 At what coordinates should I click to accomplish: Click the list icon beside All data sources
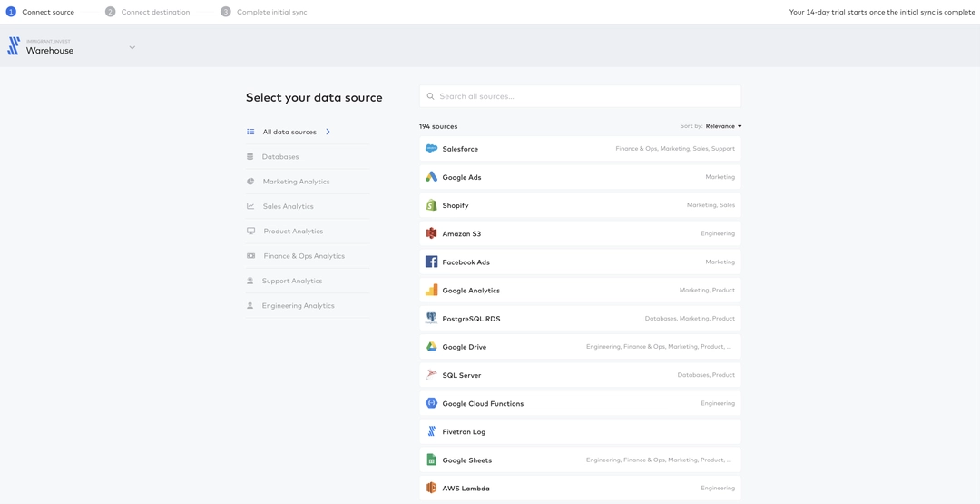coord(250,132)
